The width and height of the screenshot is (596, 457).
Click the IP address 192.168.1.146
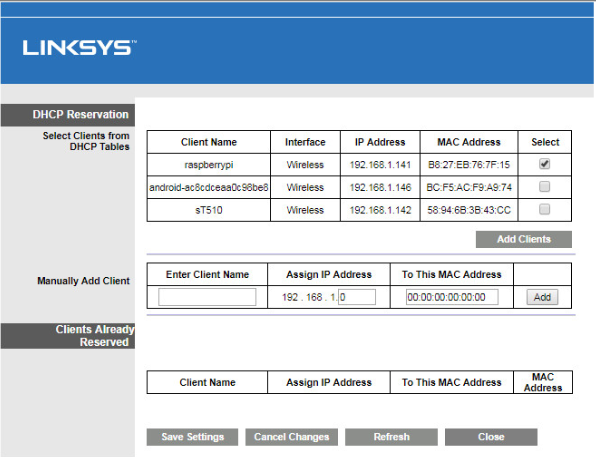(x=380, y=187)
